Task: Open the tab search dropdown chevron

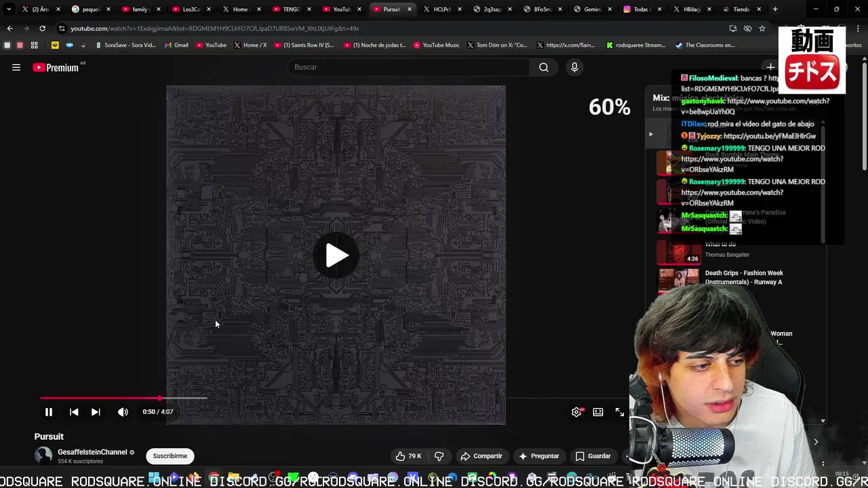Action: [8, 9]
